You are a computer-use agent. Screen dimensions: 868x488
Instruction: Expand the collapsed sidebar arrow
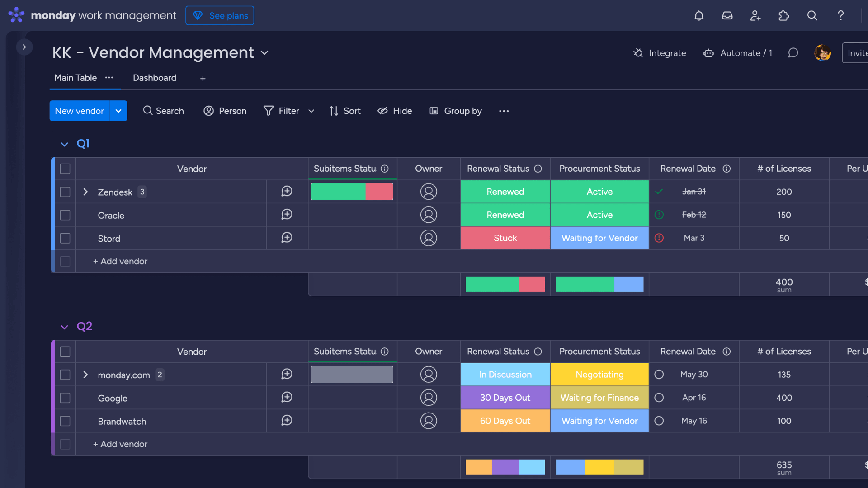coord(24,47)
